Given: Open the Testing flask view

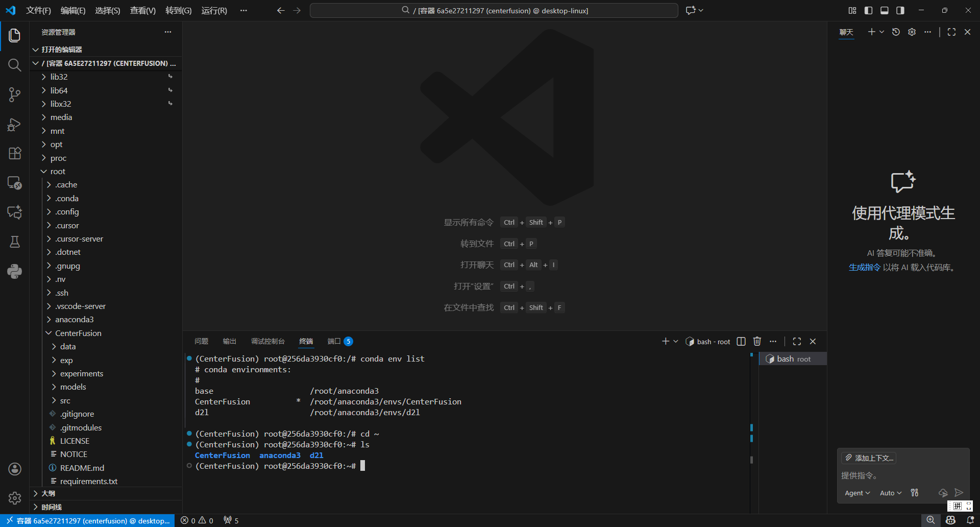Looking at the screenshot, I should pos(15,242).
